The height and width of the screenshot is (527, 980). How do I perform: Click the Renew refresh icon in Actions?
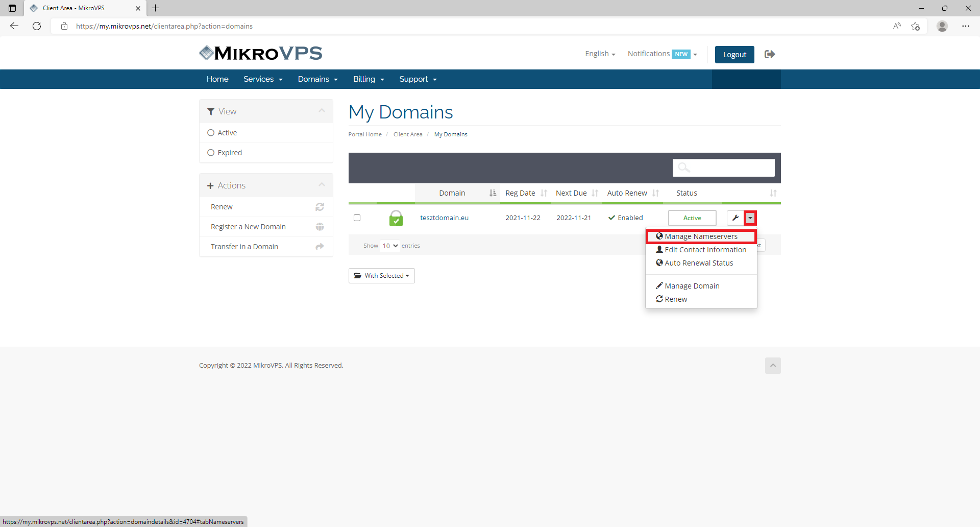coord(320,207)
